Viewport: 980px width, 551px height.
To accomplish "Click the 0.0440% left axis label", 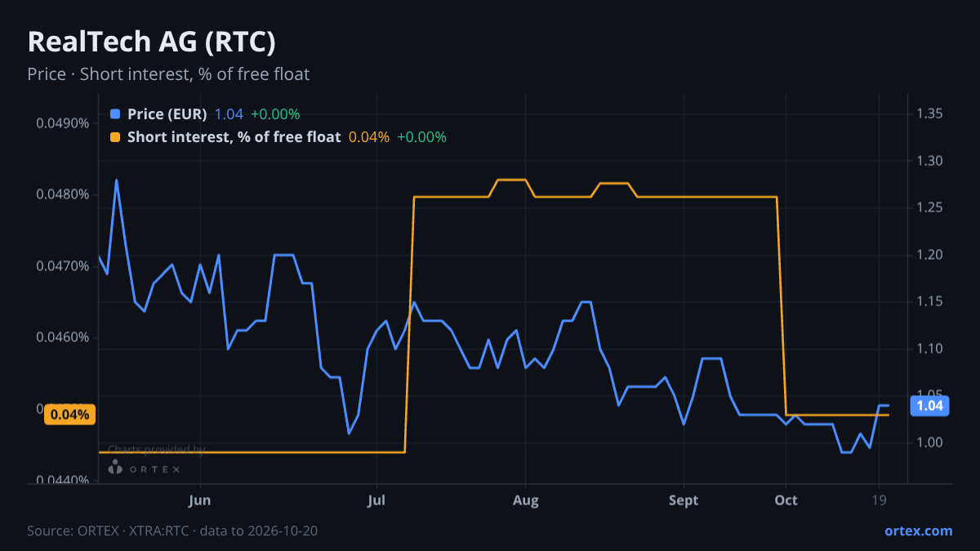I will pyautogui.click(x=63, y=480).
